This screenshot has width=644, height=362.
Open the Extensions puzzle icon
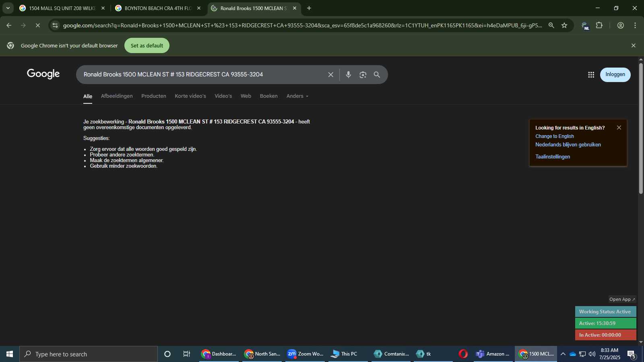point(599,25)
